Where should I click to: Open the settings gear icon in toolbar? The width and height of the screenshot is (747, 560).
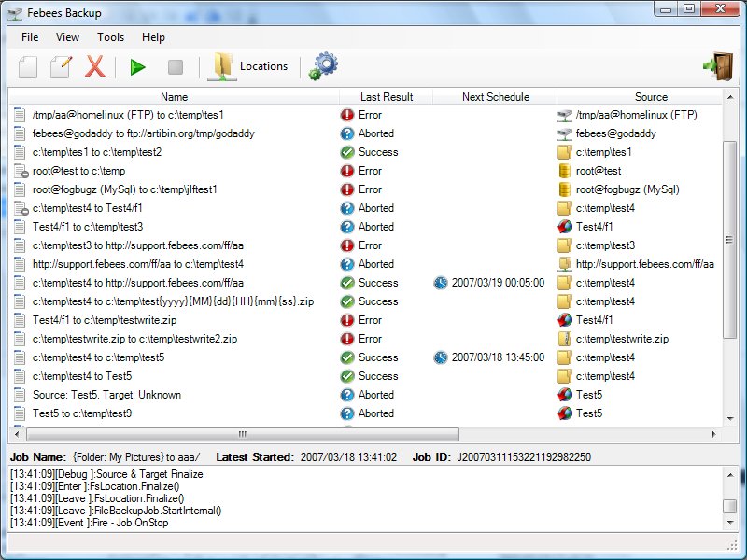coord(323,66)
